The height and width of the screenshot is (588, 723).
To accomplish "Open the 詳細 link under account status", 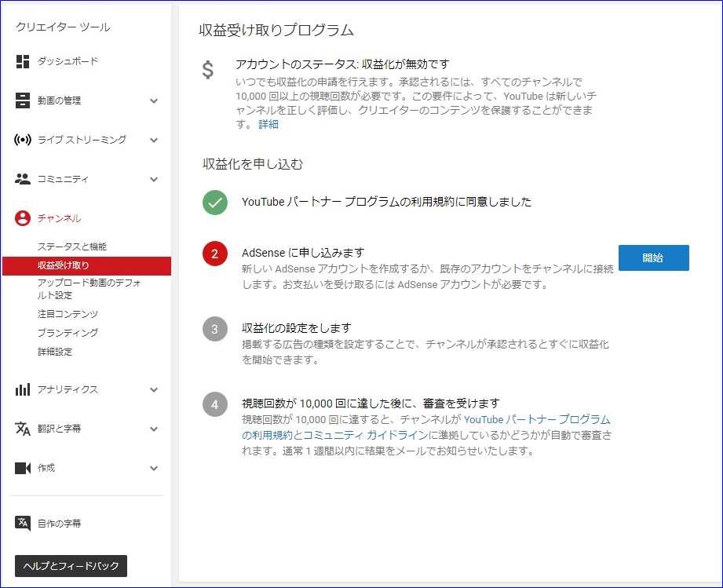I will tap(268, 124).
